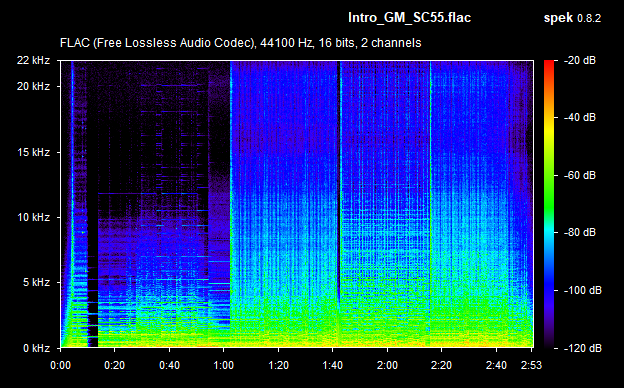Select the 1:40 time axis marker
The image size is (624, 388).
tap(333, 365)
